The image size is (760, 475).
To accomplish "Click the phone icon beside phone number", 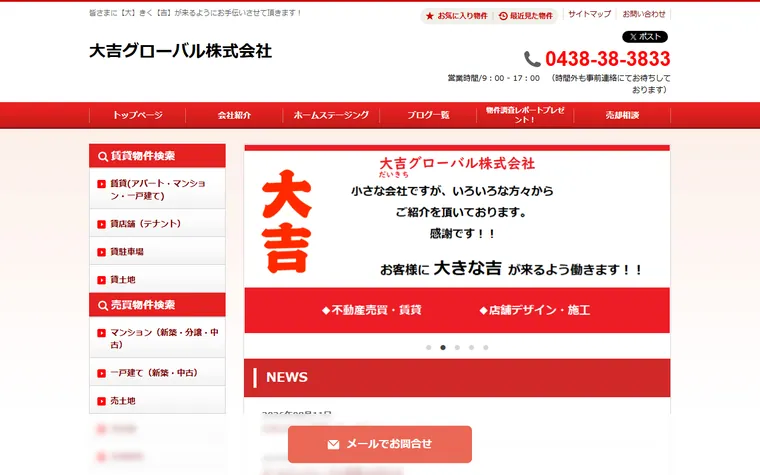I will pos(532,59).
